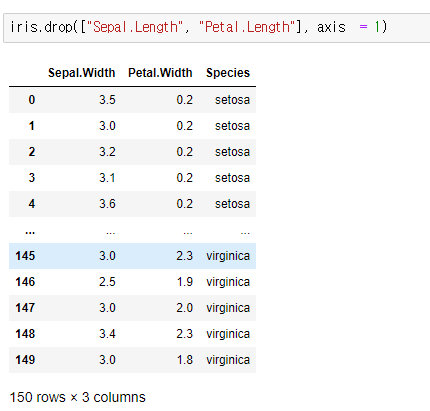Click Petal.Width value 0.2 in row 1

click(x=185, y=126)
